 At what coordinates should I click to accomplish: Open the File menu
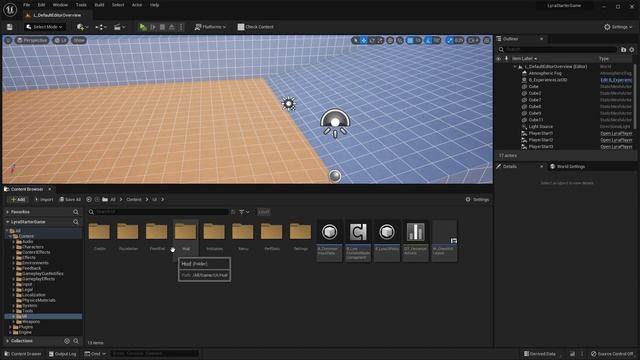point(27,5)
